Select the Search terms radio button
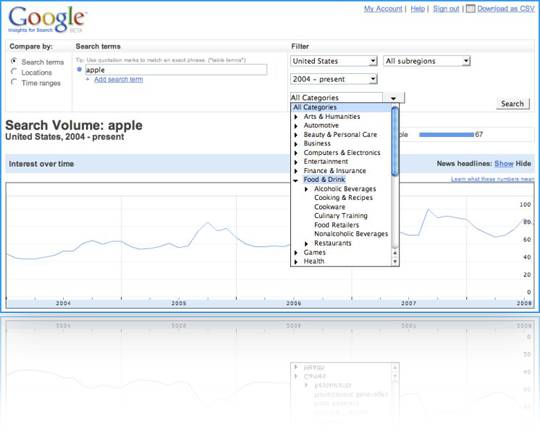540x438 pixels. [14, 61]
